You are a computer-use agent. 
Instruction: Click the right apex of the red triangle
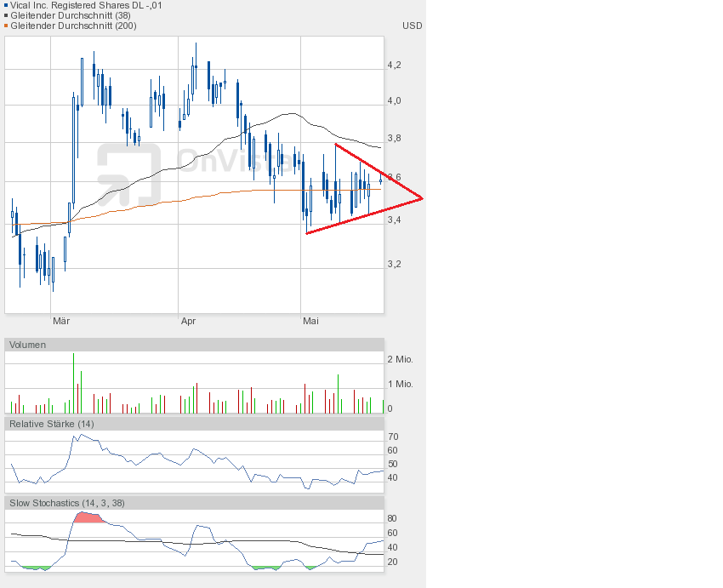point(422,198)
